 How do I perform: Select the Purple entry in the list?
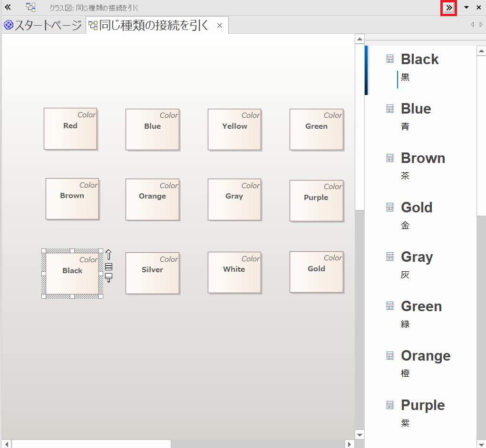pos(422,405)
